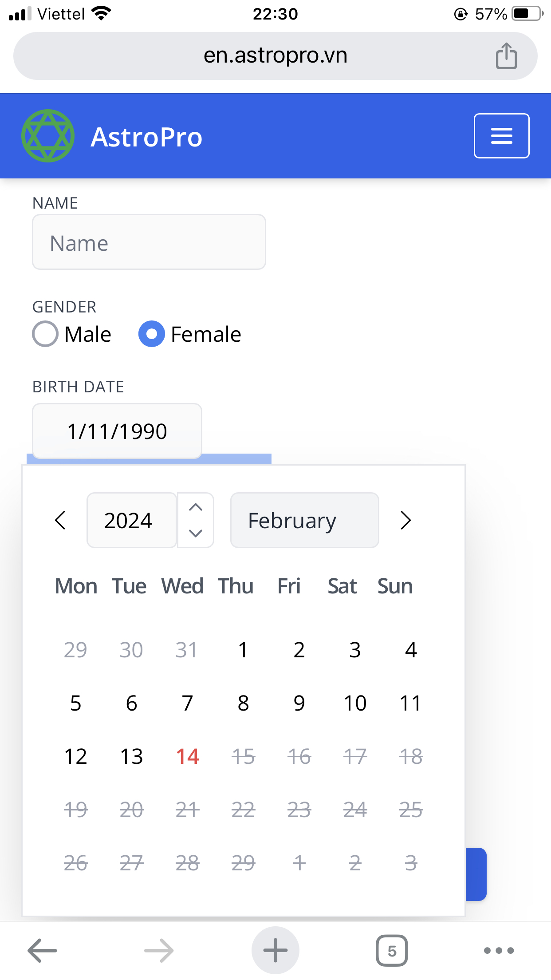
Task: Increment the year with the up arrow
Action: [195, 507]
